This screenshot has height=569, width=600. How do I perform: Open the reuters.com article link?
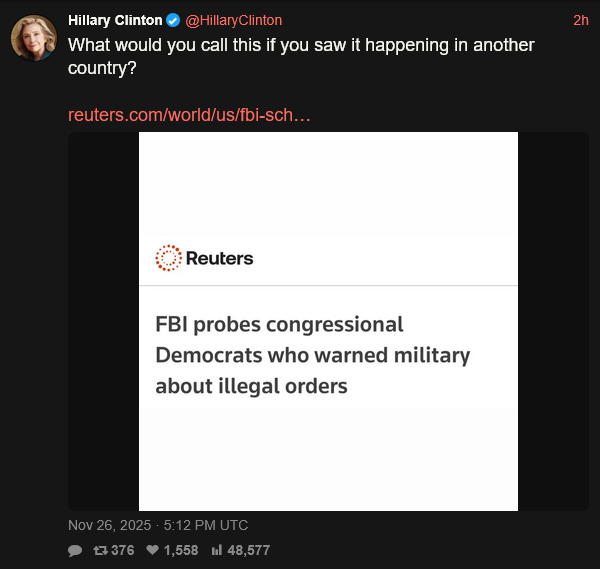189,115
